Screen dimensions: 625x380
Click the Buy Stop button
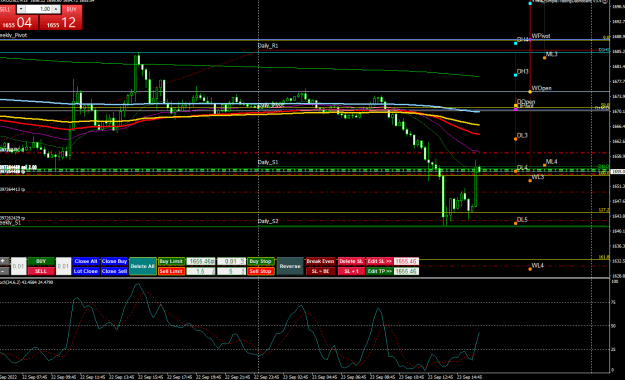[x=260, y=262]
